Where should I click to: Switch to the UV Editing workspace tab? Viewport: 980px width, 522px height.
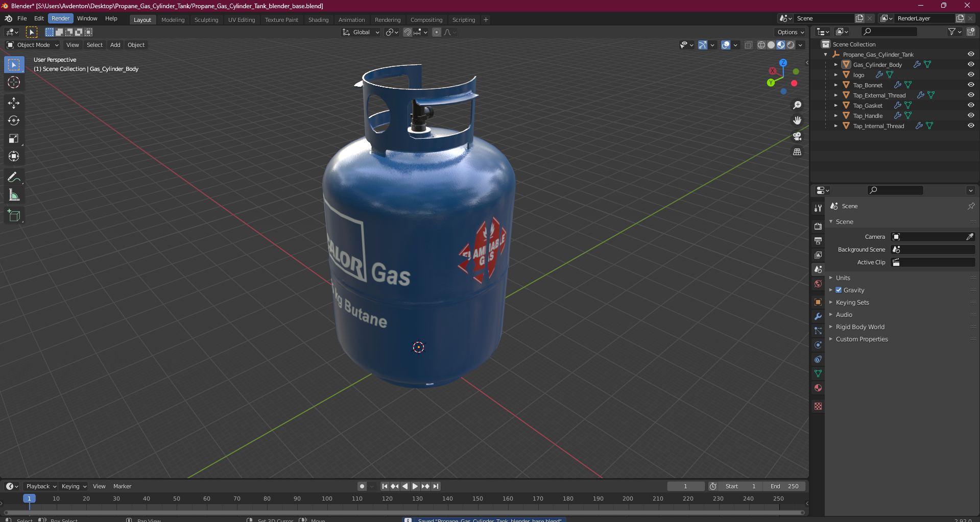[x=242, y=20]
